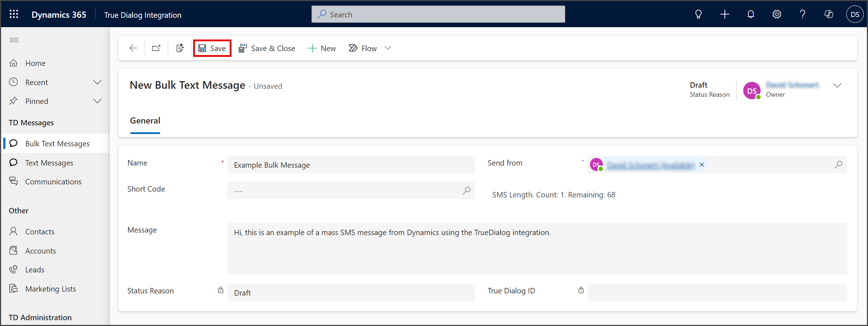Select the General tab
The image size is (868, 326).
[145, 121]
